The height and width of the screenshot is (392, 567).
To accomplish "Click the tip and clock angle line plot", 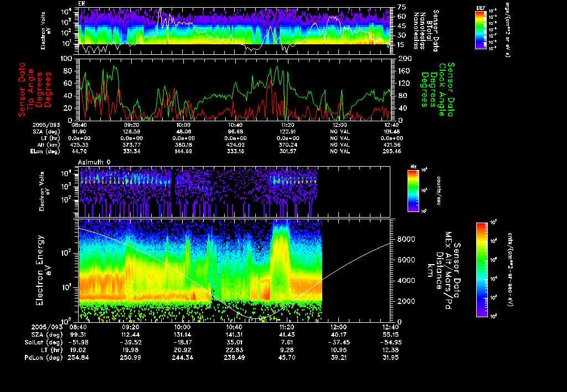I will point(234,89).
